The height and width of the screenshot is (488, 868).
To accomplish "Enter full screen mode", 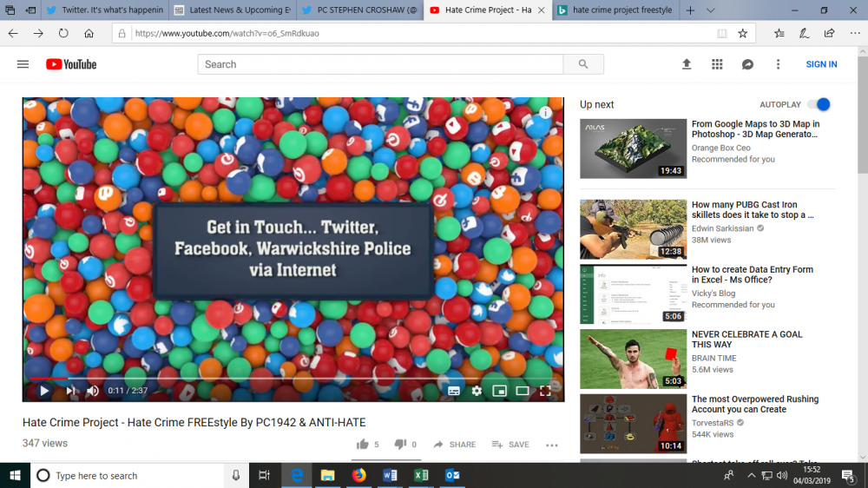I will 545,391.
